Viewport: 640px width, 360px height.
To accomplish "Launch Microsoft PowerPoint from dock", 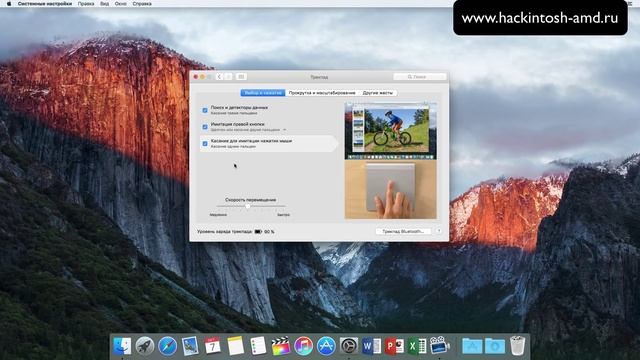I will click(394, 346).
